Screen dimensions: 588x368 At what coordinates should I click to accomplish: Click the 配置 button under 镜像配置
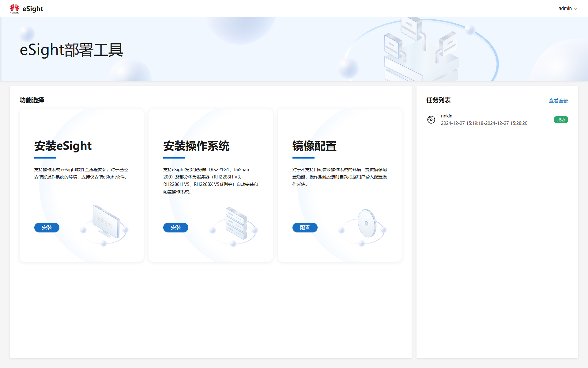click(305, 228)
